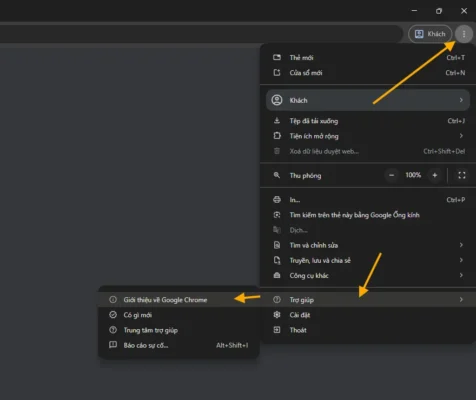
Task: Click the browser address bar field
Action: click(x=201, y=34)
